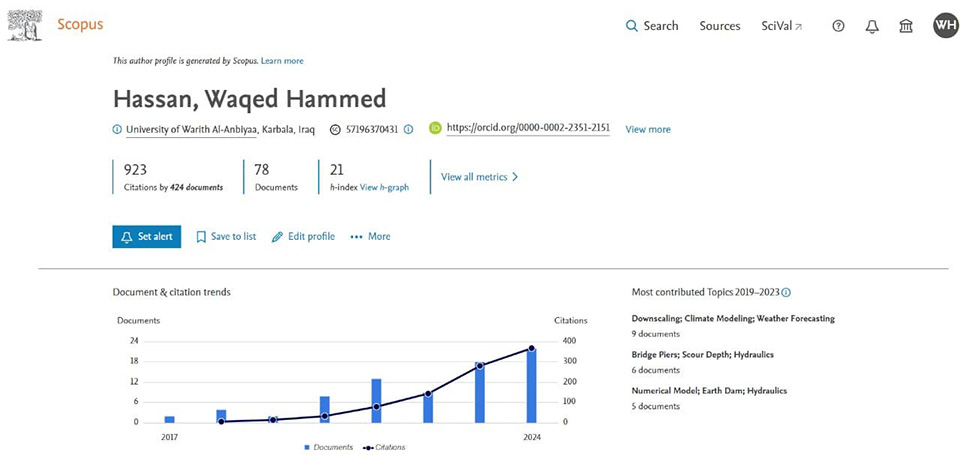Open the WH user profile avatar
The width and height of the screenshot is (960, 455).
pos(945,26)
